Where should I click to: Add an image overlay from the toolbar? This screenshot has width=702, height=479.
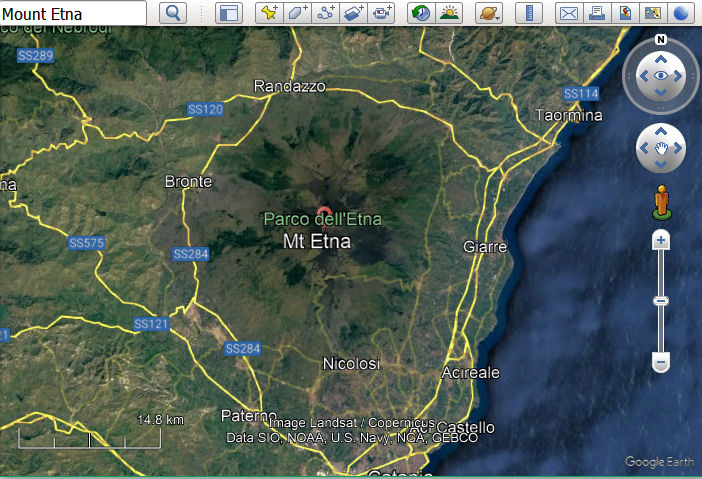coord(353,13)
